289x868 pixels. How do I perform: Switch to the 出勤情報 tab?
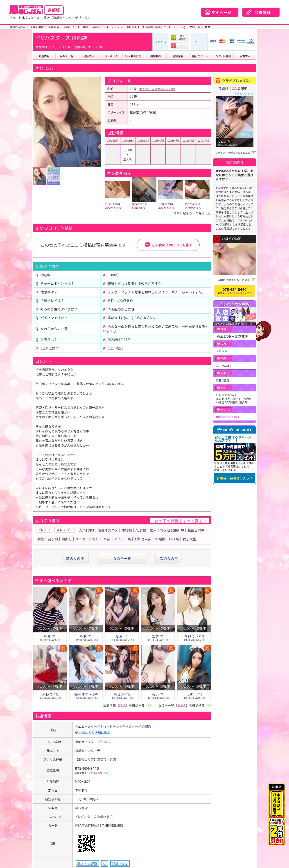[x=88, y=56]
